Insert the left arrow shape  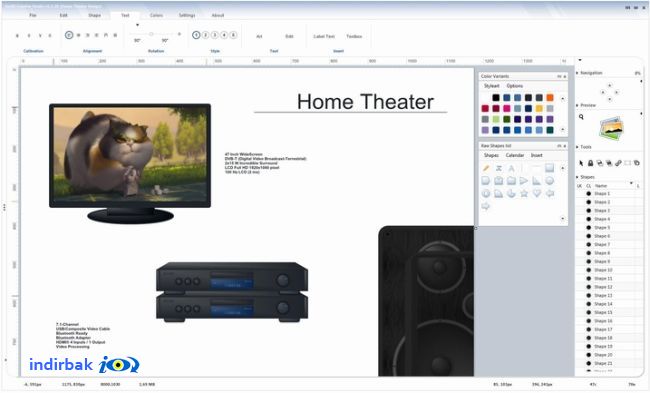[550, 194]
